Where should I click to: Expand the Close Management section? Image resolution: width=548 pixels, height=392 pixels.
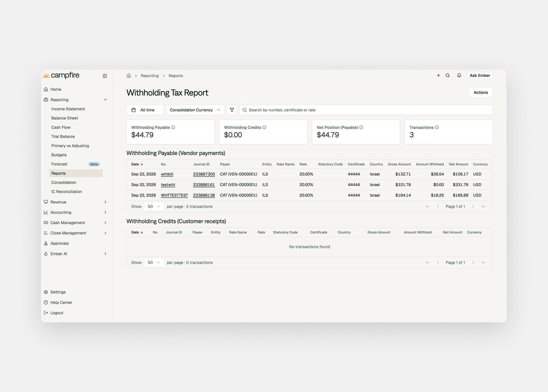[x=105, y=233]
